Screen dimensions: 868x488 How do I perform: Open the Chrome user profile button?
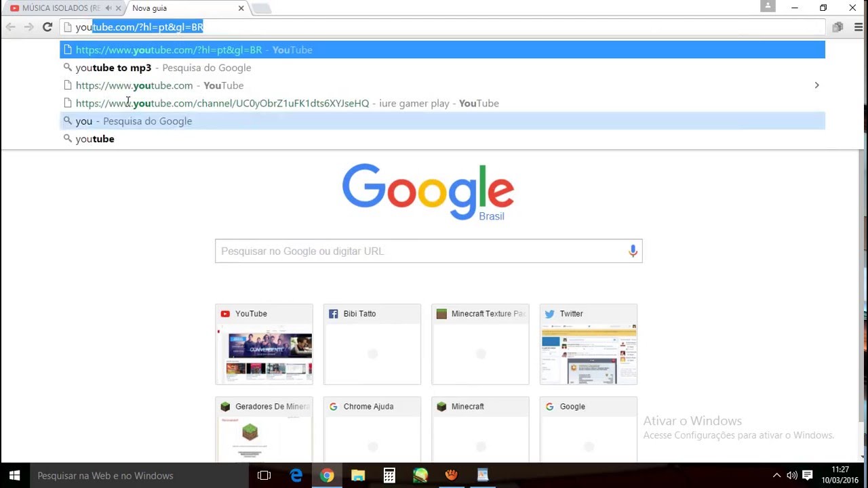coord(768,6)
